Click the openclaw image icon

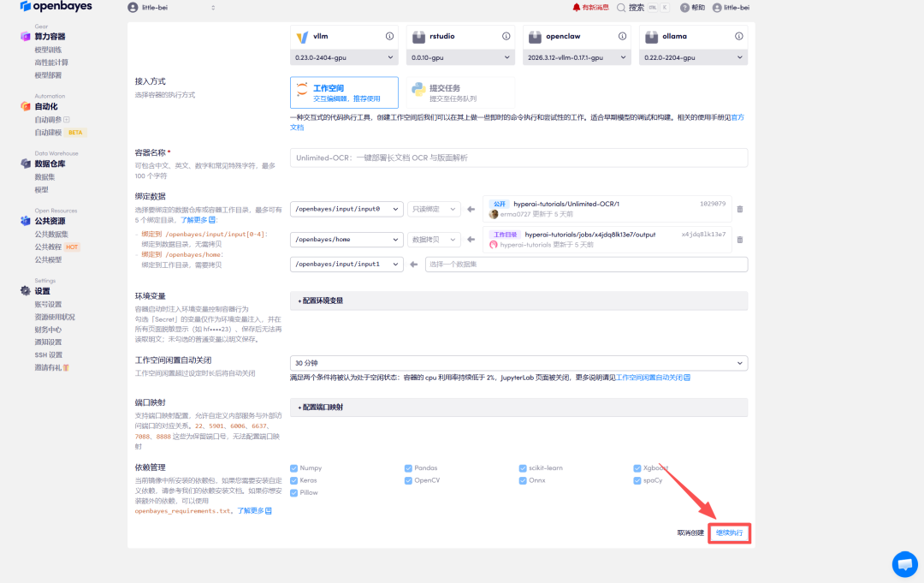coord(535,37)
